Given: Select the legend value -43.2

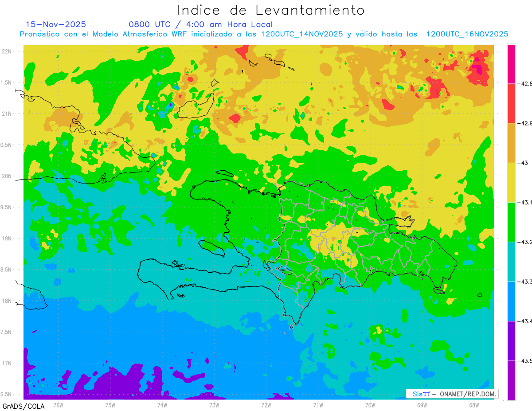Looking at the screenshot, I should (x=525, y=242).
